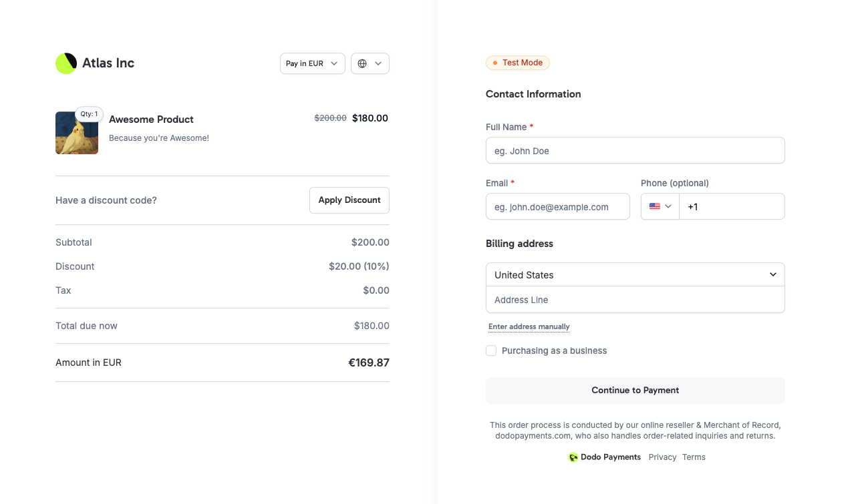Viewport: 868px width, 504px height.
Task: Expand the language selector chevron
Action: (378, 63)
